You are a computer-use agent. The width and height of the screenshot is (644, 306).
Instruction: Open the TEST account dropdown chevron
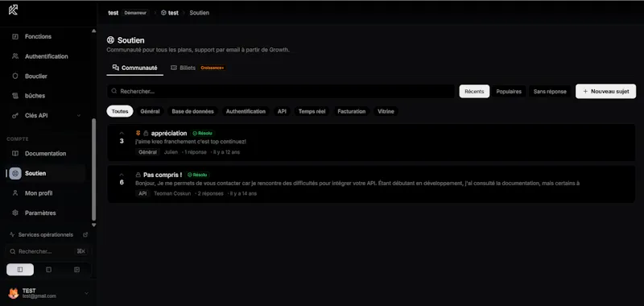coord(86,293)
